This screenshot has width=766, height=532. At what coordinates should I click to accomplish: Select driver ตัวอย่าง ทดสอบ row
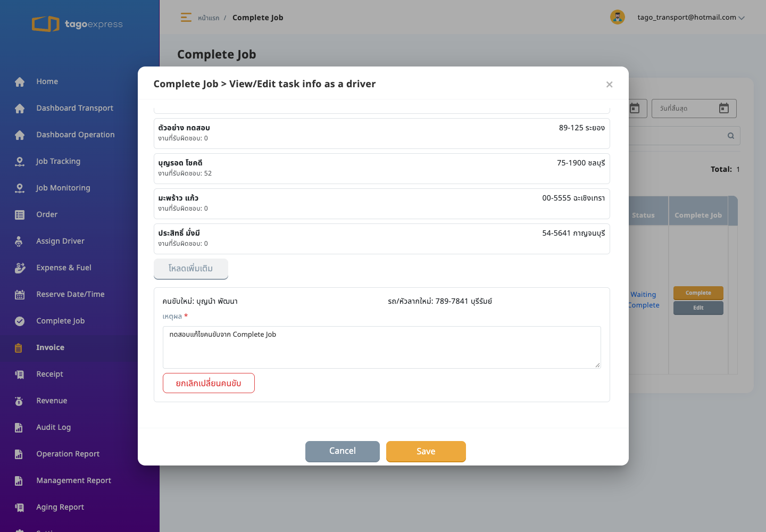[x=382, y=134]
